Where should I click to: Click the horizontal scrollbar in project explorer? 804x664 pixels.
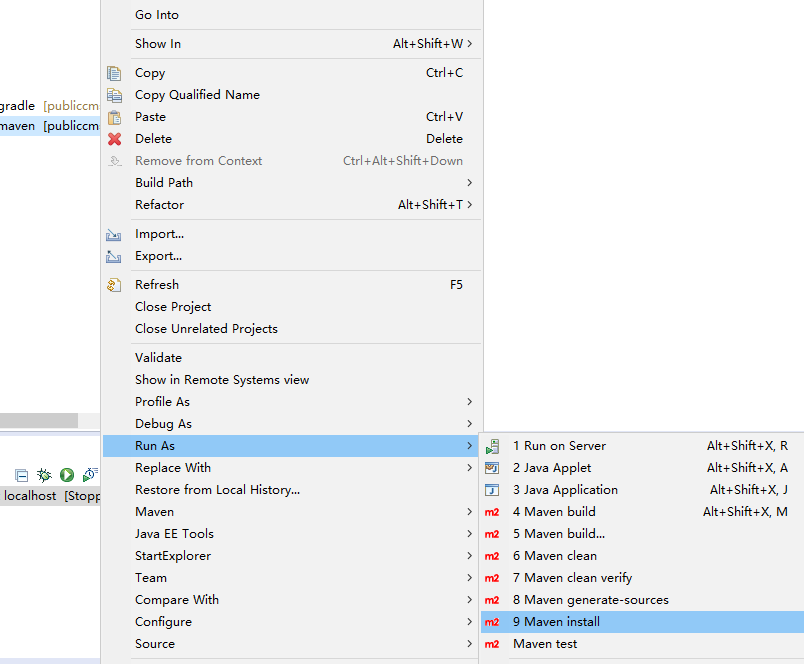point(38,421)
